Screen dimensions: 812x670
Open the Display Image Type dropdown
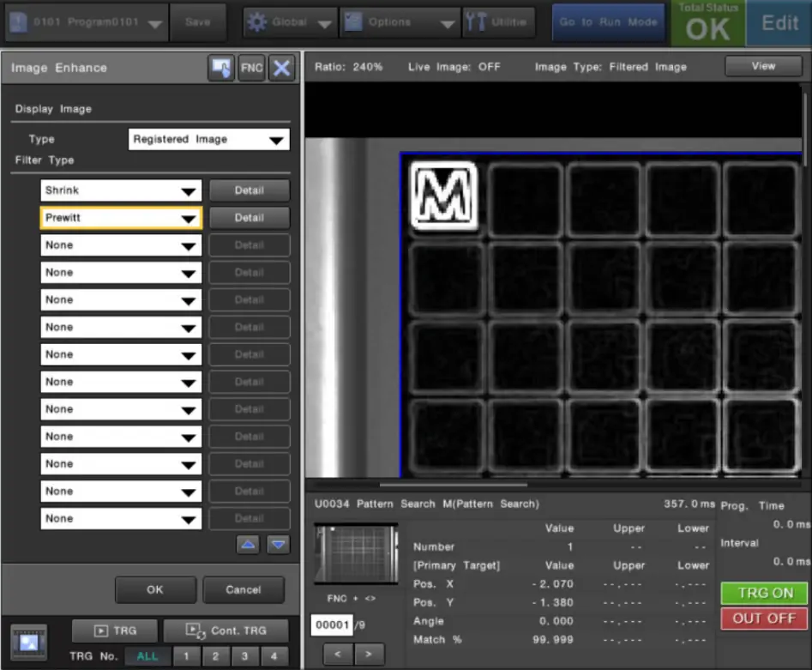(x=208, y=140)
